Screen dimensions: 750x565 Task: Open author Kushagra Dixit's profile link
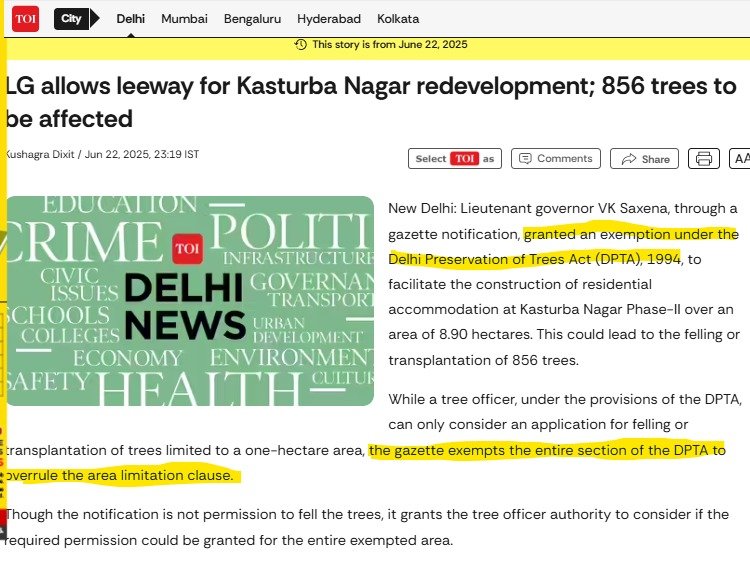(x=40, y=154)
